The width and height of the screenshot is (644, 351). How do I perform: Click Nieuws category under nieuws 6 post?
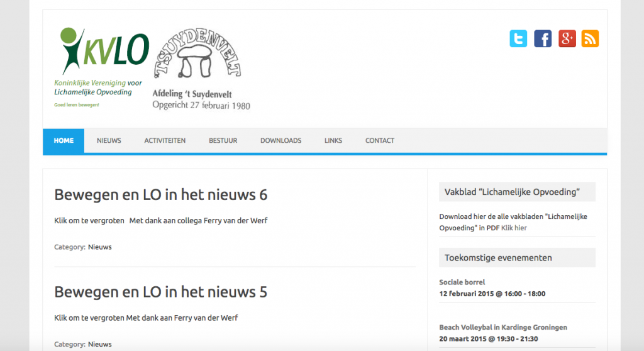[100, 247]
